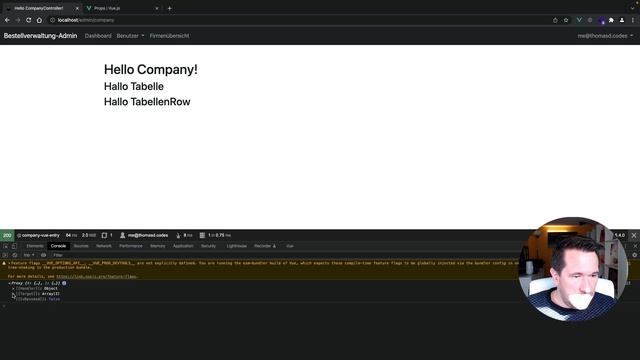
Task: Go back with the browser back arrow
Action: (x=7, y=20)
